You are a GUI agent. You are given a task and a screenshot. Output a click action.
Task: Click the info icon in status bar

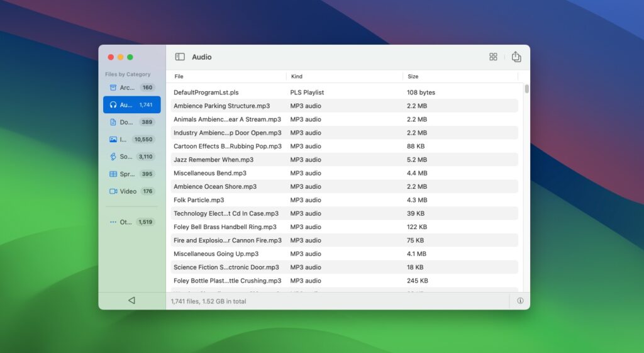click(520, 301)
